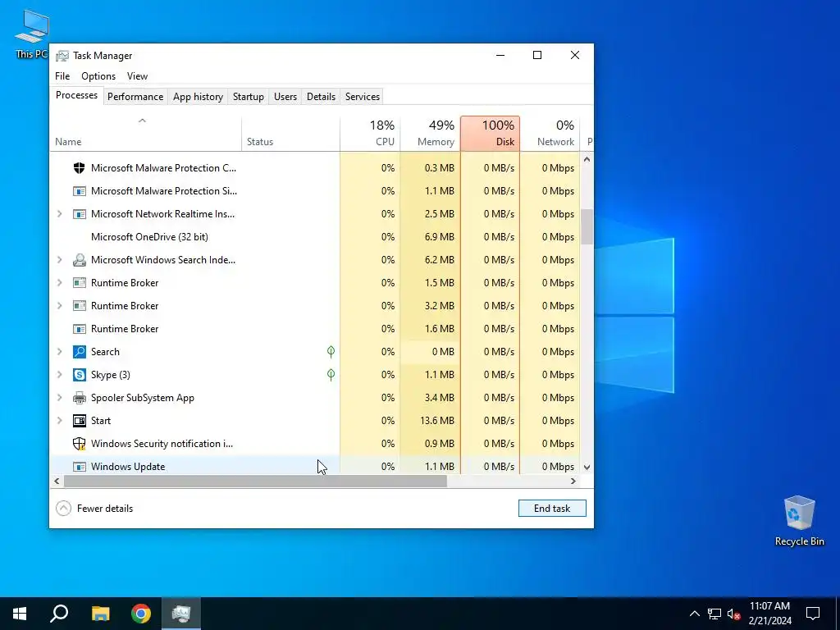The image size is (840, 630).
Task: Click the vertical scrollbar thumb
Action: click(x=587, y=226)
